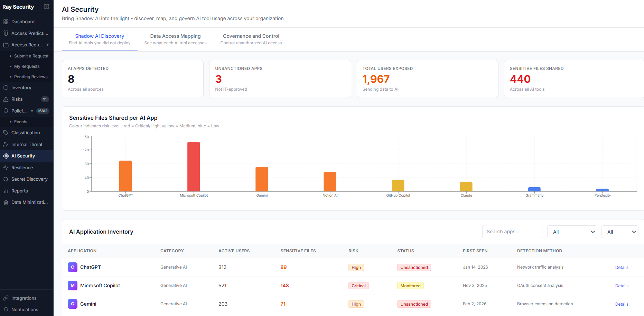Click the ChatGPT app avatar icon
The width and height of the screenshot is (644, 316).
click(73, 267)
